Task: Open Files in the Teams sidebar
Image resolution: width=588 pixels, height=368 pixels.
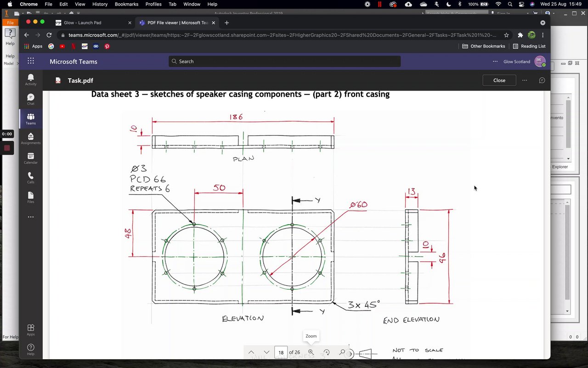Action: (x=31, y=198)
